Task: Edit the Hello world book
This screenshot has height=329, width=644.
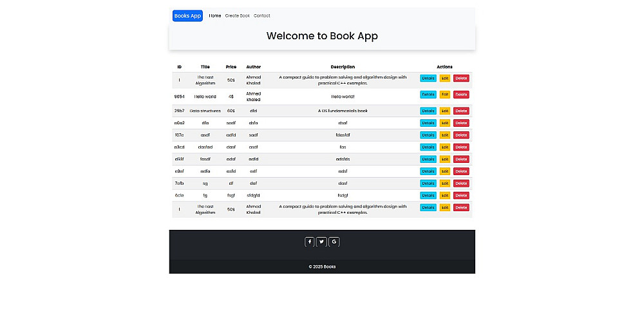Action: (x=445, y=95)
